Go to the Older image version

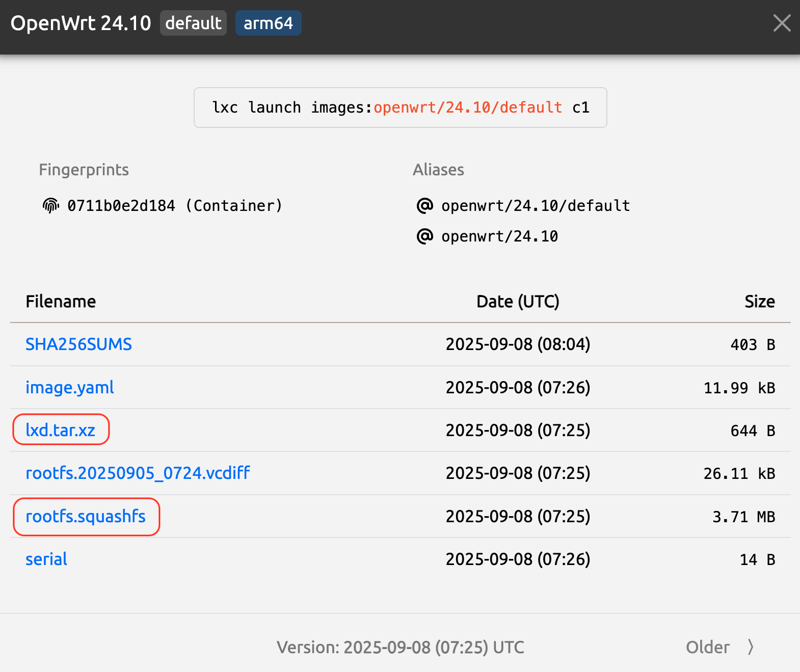point(708,647)
